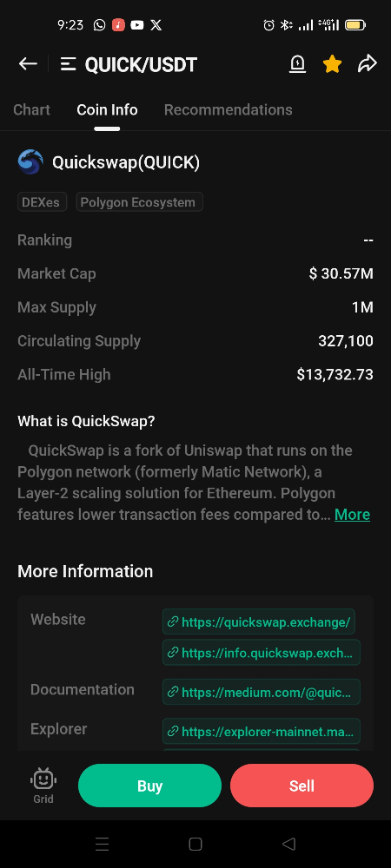Share the pair using share arrow icon
Screen dimensions: 391x868
(368, 64)
